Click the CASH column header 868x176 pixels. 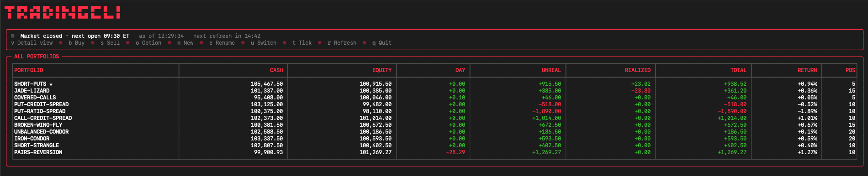tap(276, 70)
